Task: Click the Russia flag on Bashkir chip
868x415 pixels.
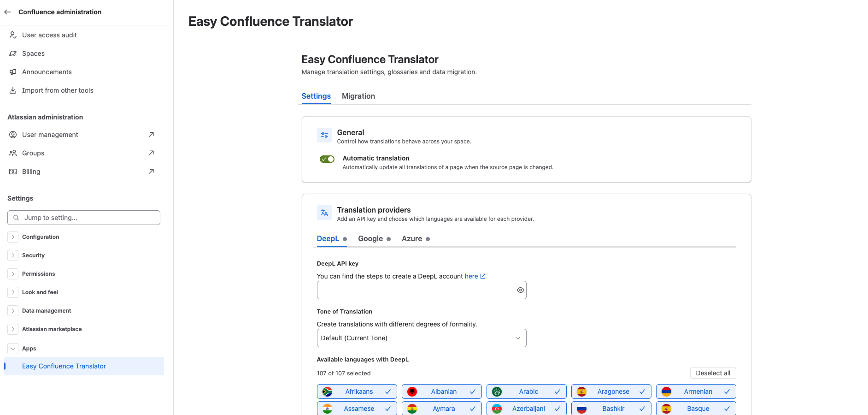Action: coord(582,409)
